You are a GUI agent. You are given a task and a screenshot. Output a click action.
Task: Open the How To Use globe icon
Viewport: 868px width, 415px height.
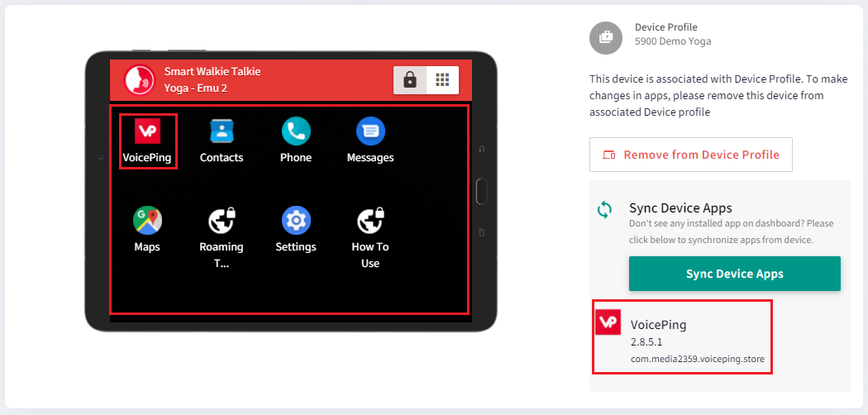point(370,220)
